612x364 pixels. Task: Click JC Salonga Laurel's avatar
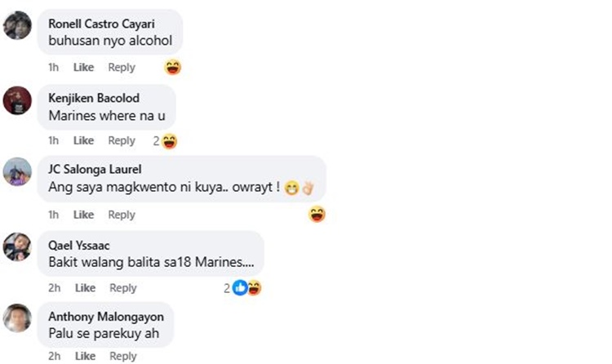[17, 172]
